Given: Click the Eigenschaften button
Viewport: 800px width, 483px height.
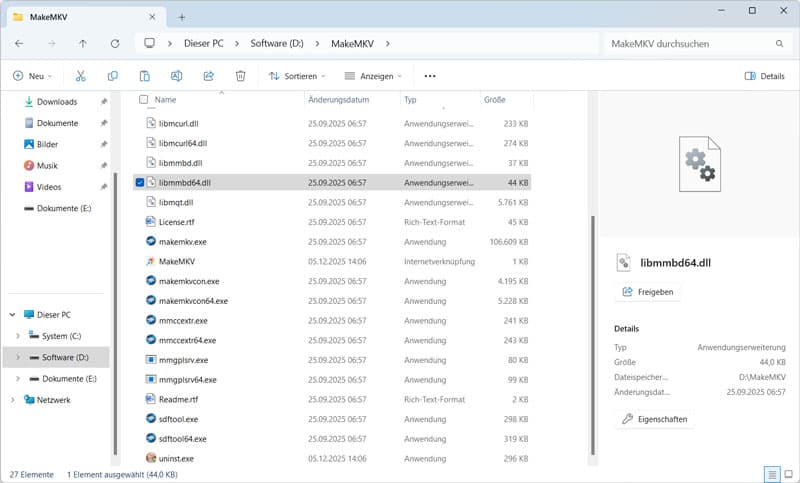Looking at the screenshot, I should pos(655,419).
